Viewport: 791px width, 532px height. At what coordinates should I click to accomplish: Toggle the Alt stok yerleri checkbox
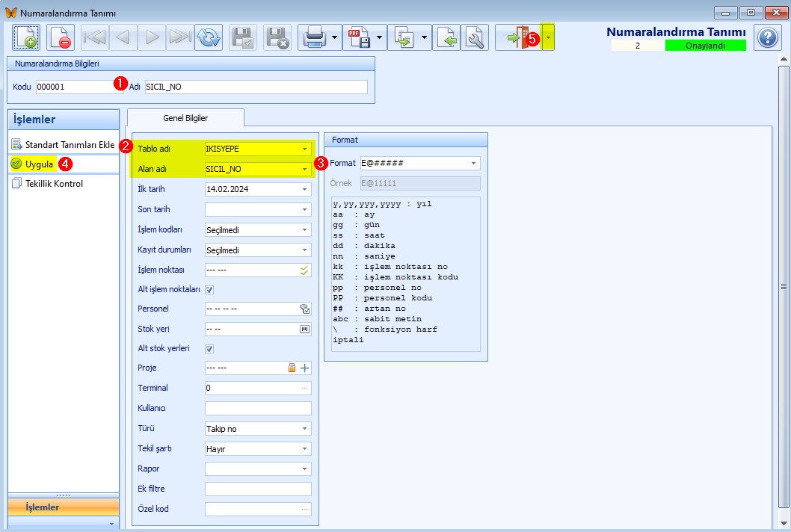click(209, 349)
